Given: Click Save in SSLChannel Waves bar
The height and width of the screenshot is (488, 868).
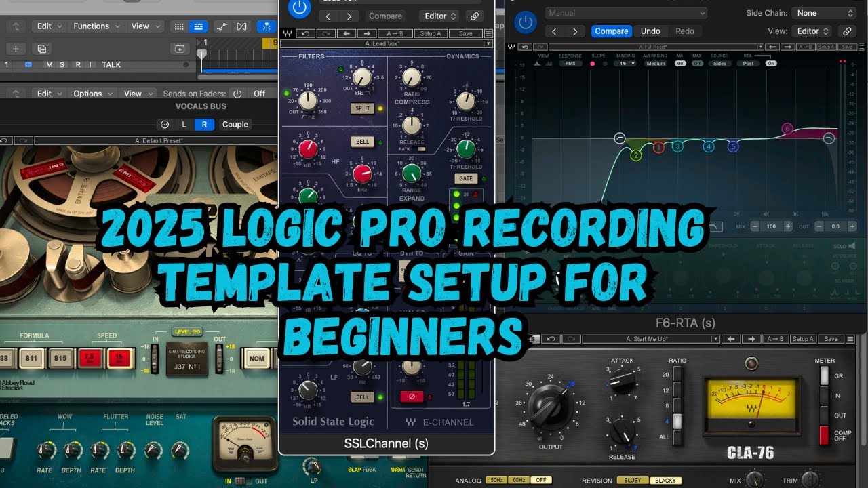Looking at the screenshot, I should coord(465,33).
